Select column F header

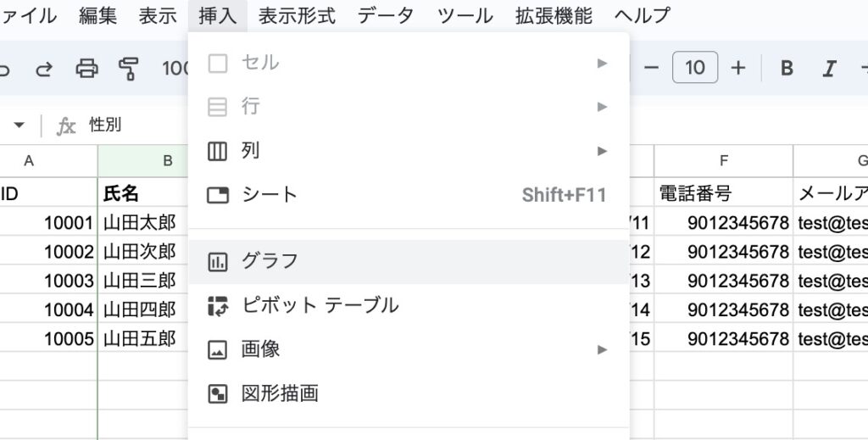(724, 161)
